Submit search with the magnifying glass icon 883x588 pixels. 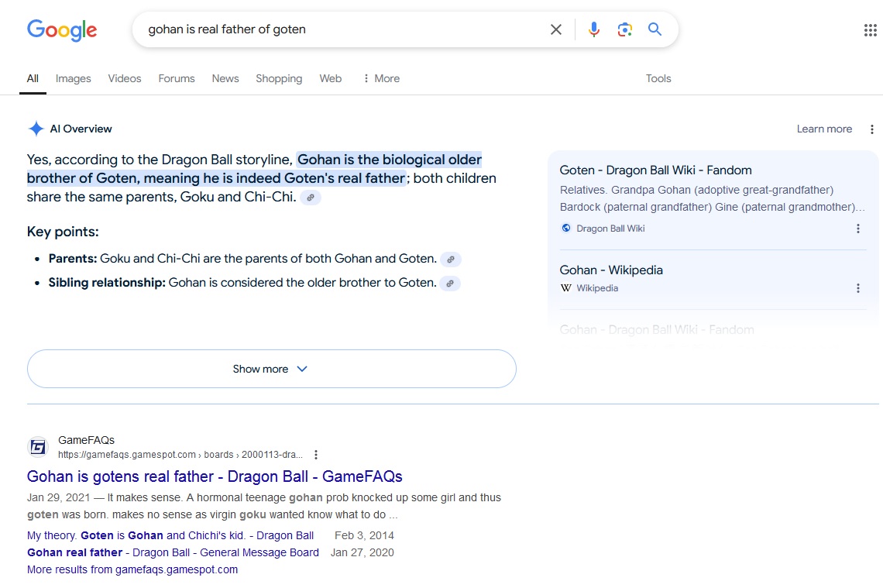(655, 29)
